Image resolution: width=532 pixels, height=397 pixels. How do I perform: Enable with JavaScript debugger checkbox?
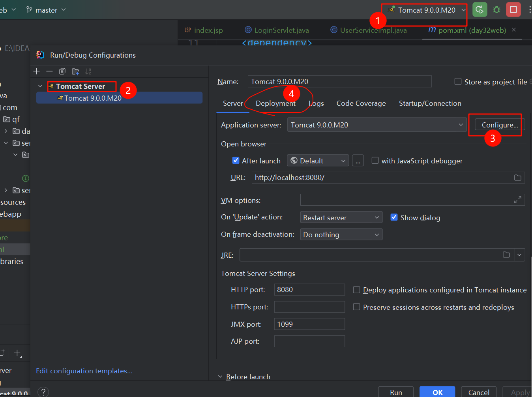pos(375,160)
